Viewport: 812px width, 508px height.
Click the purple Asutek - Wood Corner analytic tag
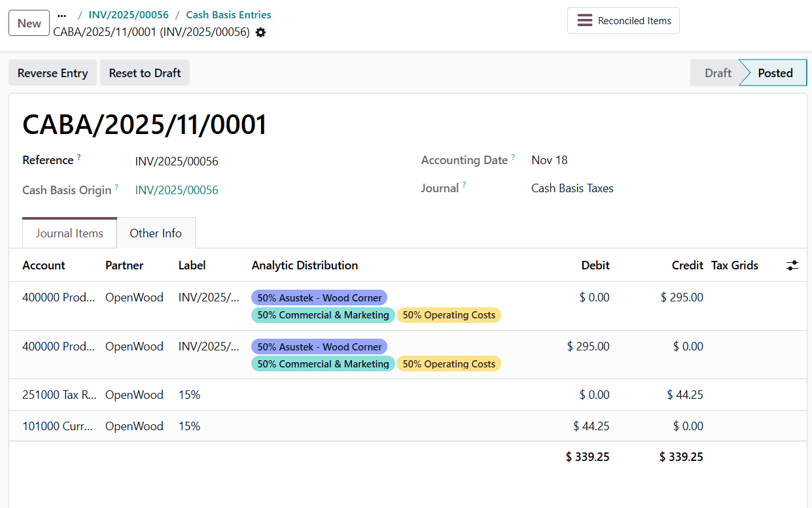tap(319, 297)
